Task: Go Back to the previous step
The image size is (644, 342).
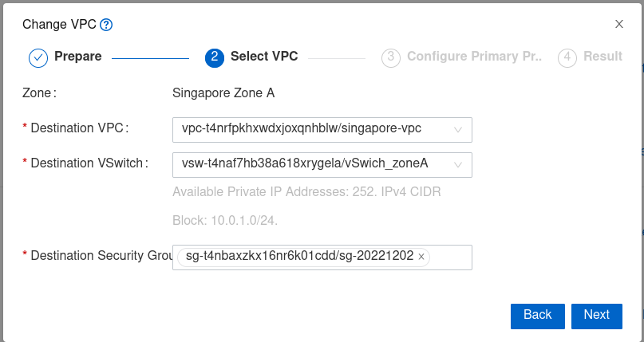Action: [x=537, y=316]
